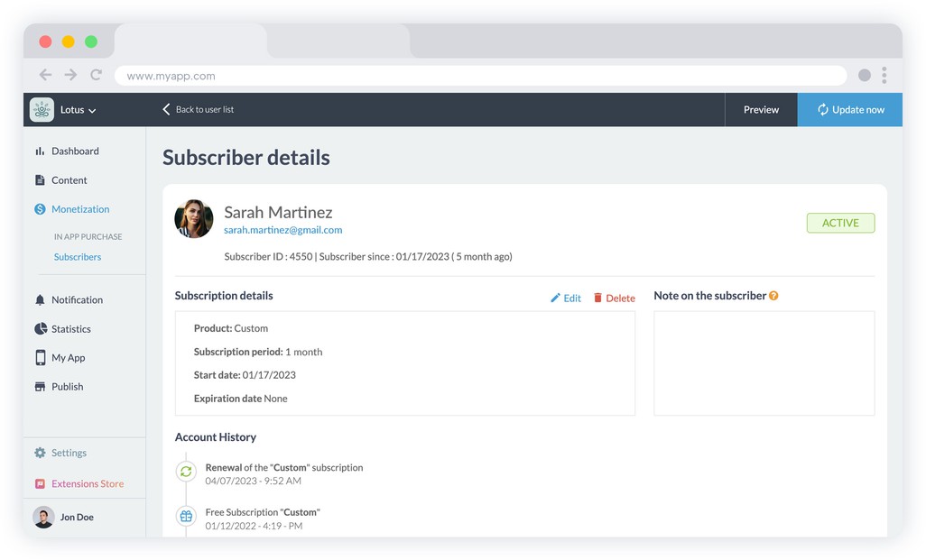
Task: Click the Lotus app logo icon
Action: point(42,109)
